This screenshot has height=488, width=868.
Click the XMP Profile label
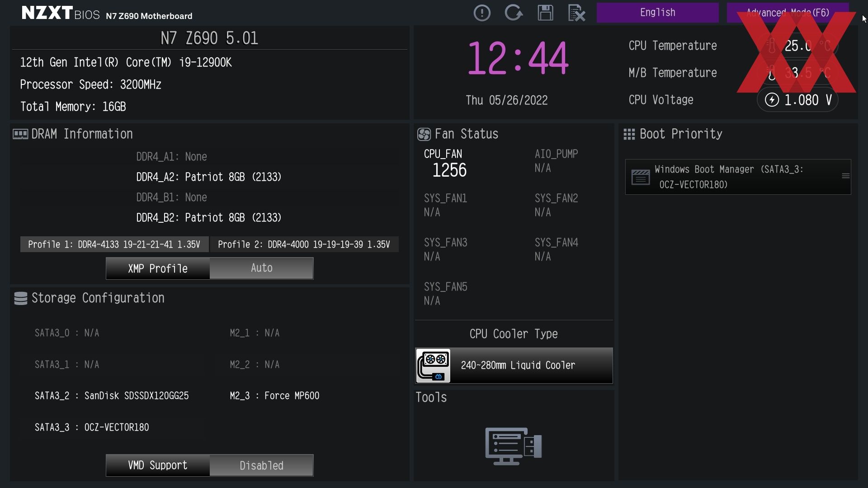pyautogui.click(x=157, y=268)
